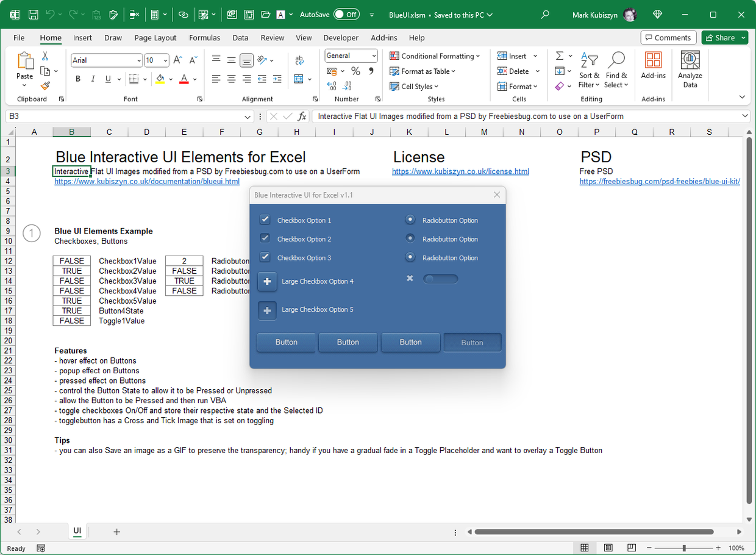
Task: Select the UI sheet tab
Action: [77, 531]
